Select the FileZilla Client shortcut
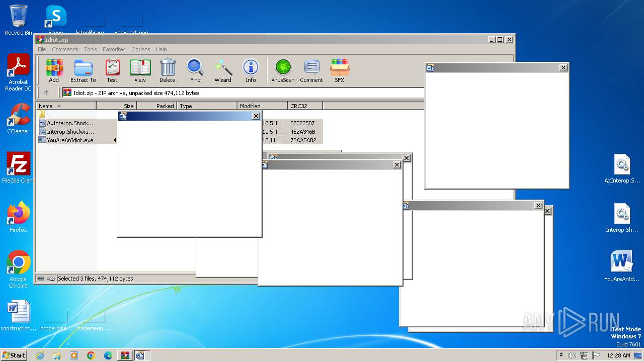 click(18, 168)
